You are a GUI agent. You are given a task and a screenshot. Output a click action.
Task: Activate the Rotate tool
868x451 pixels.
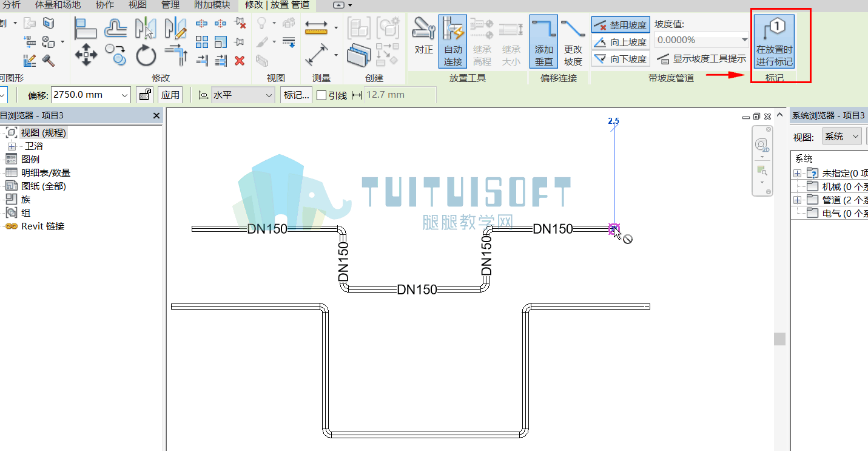click(146, 55)
